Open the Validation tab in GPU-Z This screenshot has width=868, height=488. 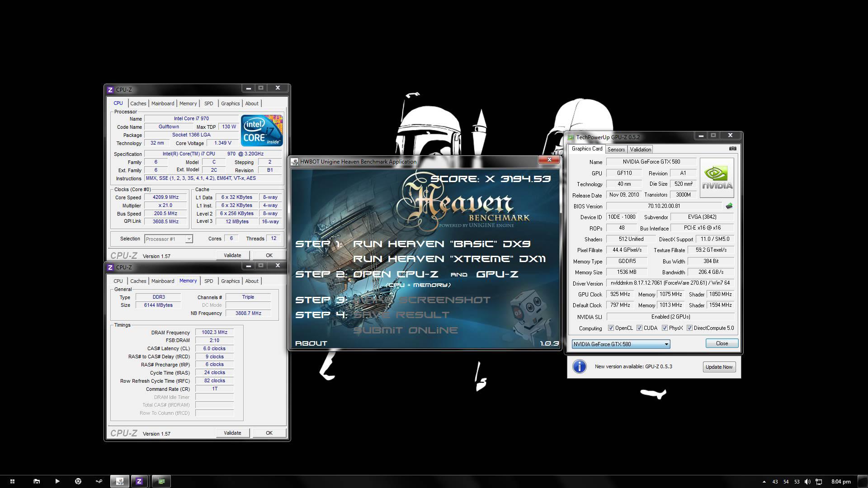(x=641, y=150)
